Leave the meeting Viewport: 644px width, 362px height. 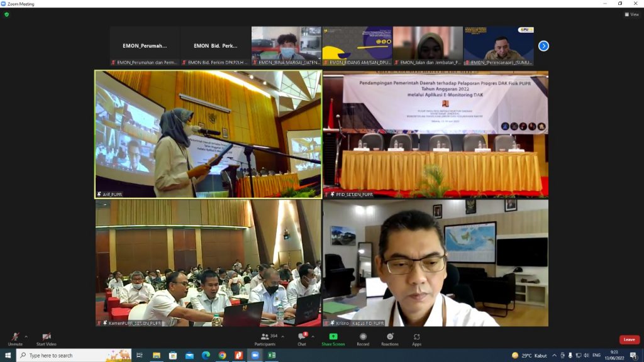[629, 339]
